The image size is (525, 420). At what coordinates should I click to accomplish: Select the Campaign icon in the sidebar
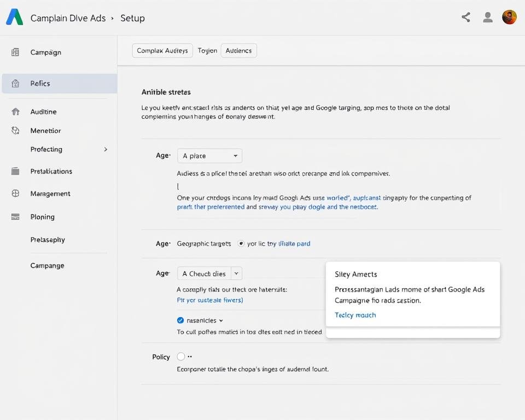pos(16,52)
